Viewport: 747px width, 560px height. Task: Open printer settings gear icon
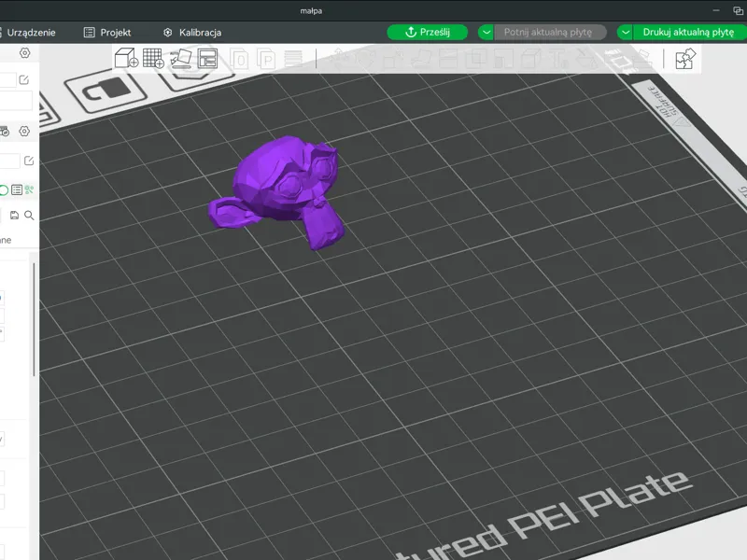(25, 53)
